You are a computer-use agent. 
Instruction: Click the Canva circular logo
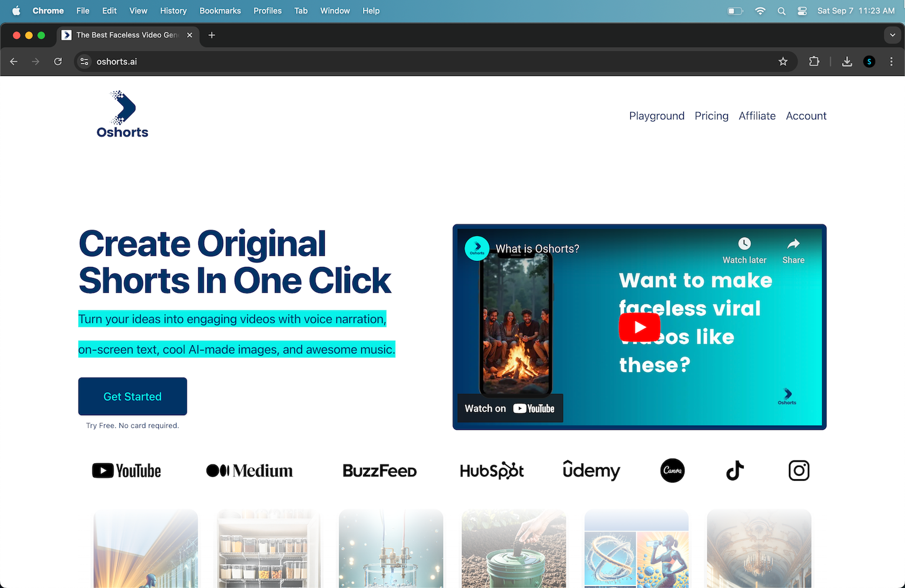673,470
